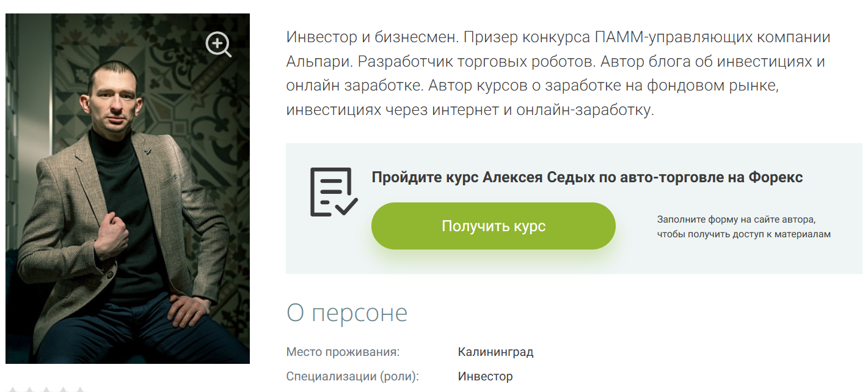
Task: Select the Калининград residence value
Action: 495,352
